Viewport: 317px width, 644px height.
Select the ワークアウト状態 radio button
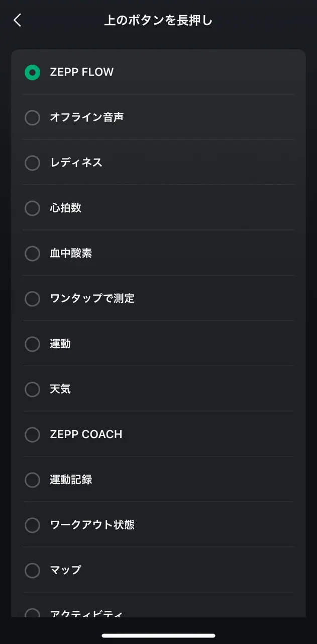coord(32,525)
